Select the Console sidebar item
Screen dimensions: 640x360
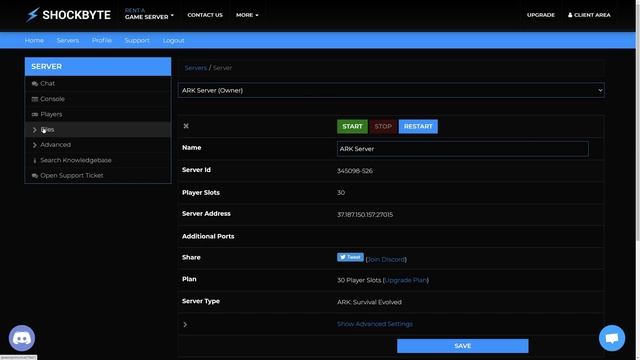98,99
